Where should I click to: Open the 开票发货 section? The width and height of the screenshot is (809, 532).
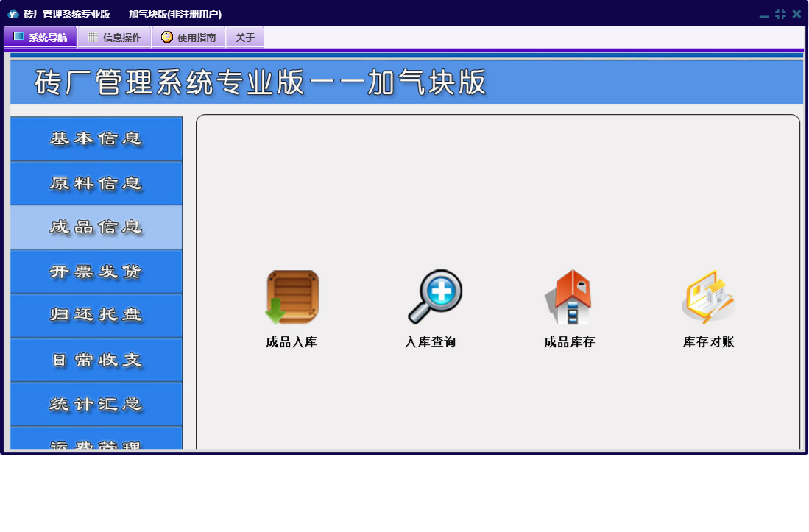pos(96,272)
